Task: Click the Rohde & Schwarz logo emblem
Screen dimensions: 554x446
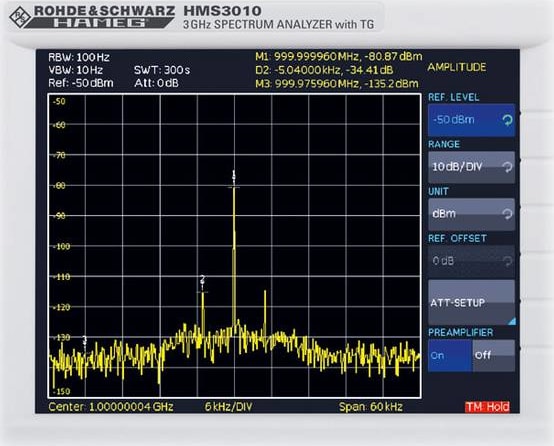Action: click(x=20, y=17)
